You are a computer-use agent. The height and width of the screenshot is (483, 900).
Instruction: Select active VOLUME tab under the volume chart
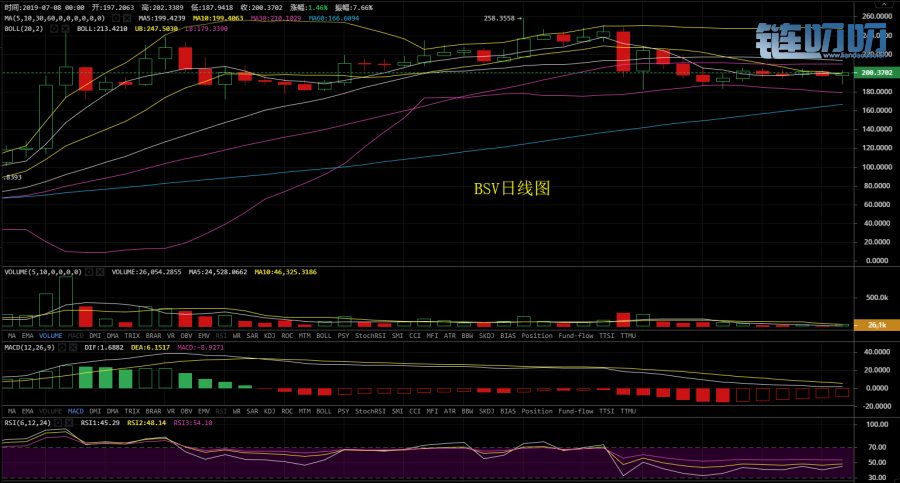tap(51, 336)
